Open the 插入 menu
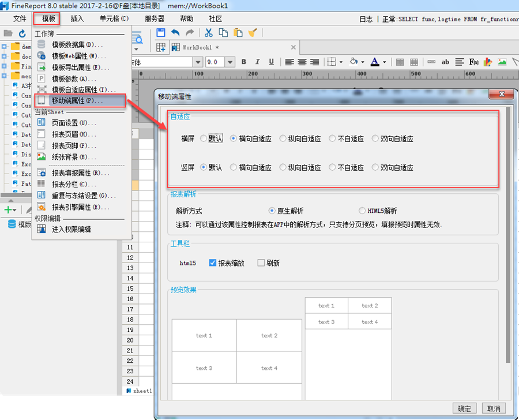This screenshot has height=420, width=519. click(77, 18)
